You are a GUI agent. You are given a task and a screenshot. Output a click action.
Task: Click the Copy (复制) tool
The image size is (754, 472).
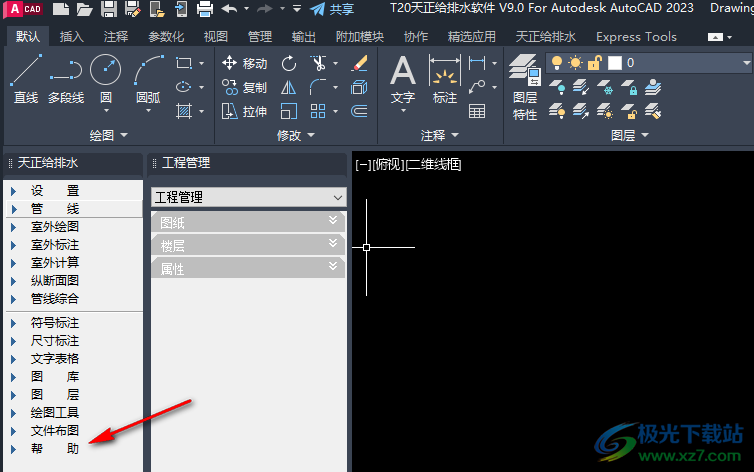click(x=244, y=87)
